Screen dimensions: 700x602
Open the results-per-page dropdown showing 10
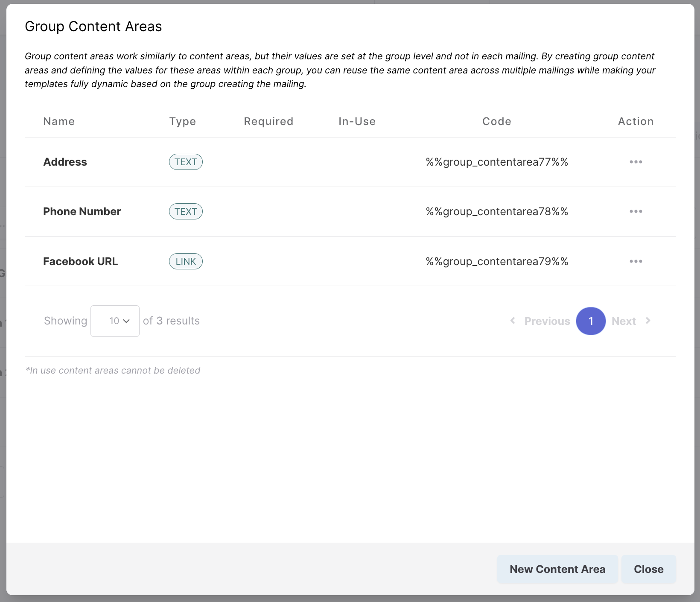click(115, 321)
